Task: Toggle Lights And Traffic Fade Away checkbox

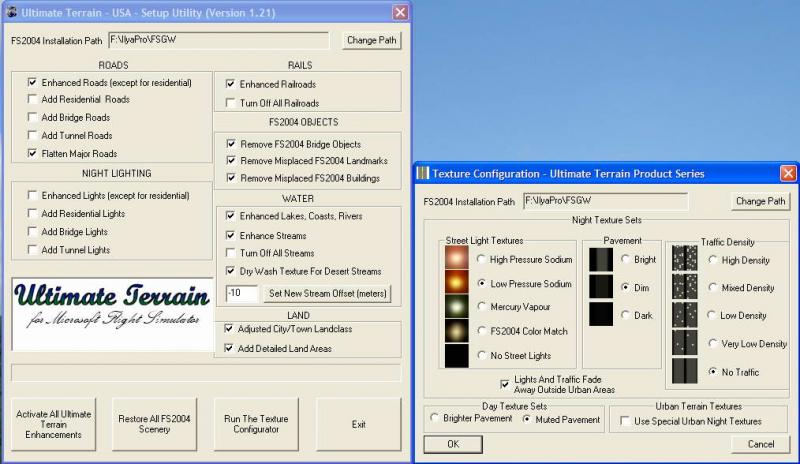Action: pos(505,384)
